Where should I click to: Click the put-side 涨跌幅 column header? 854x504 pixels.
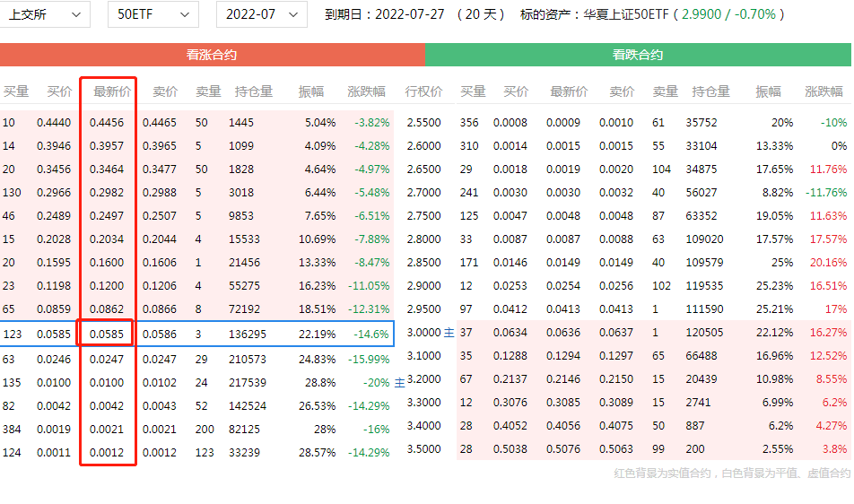point(823,91)
